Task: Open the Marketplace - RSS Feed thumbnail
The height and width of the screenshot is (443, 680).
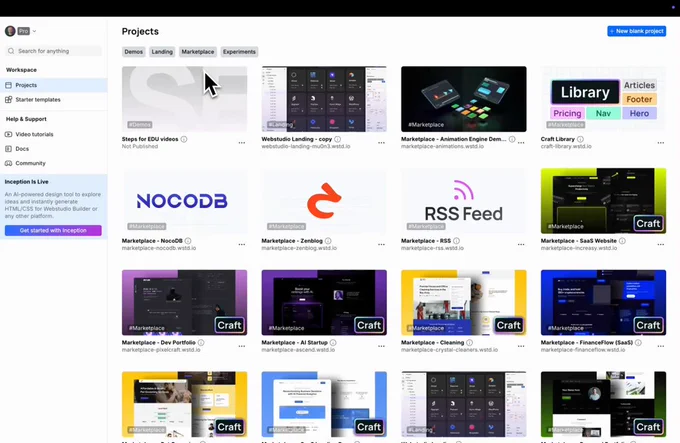Action: pos(463,200)
